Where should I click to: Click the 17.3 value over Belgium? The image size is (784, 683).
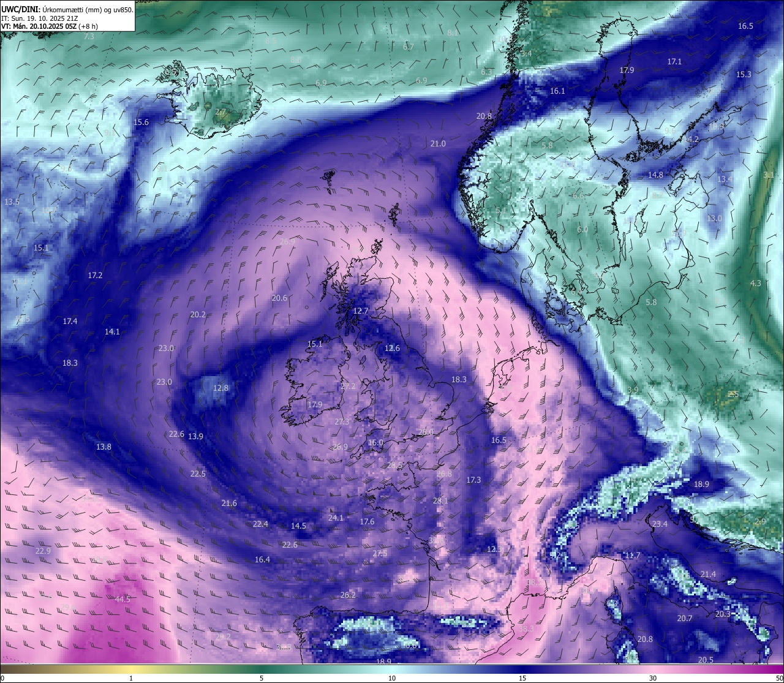coord(473,480)
